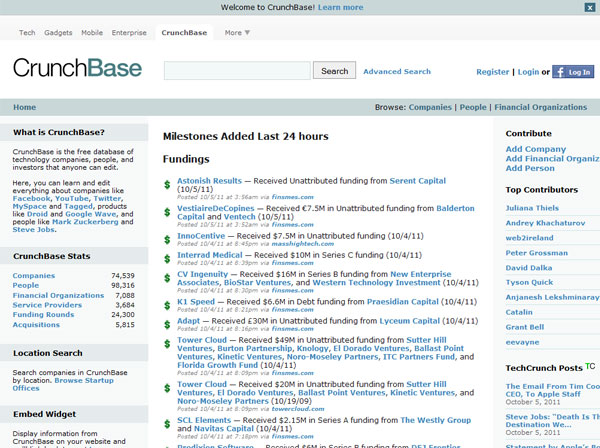
Task: Open the Service Providers stats link
Action: pyautogui.click(x=47, y=305)
